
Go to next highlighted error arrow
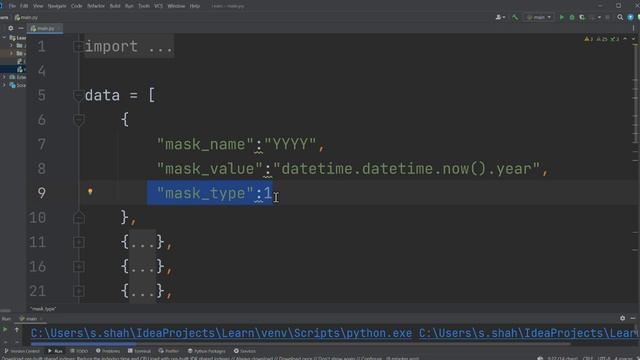(x=633, y=39)
